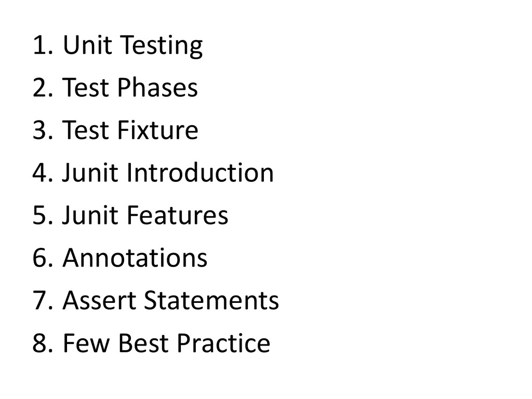Click the list number 6 marker
532x399 pixels.
pos(43,258)
